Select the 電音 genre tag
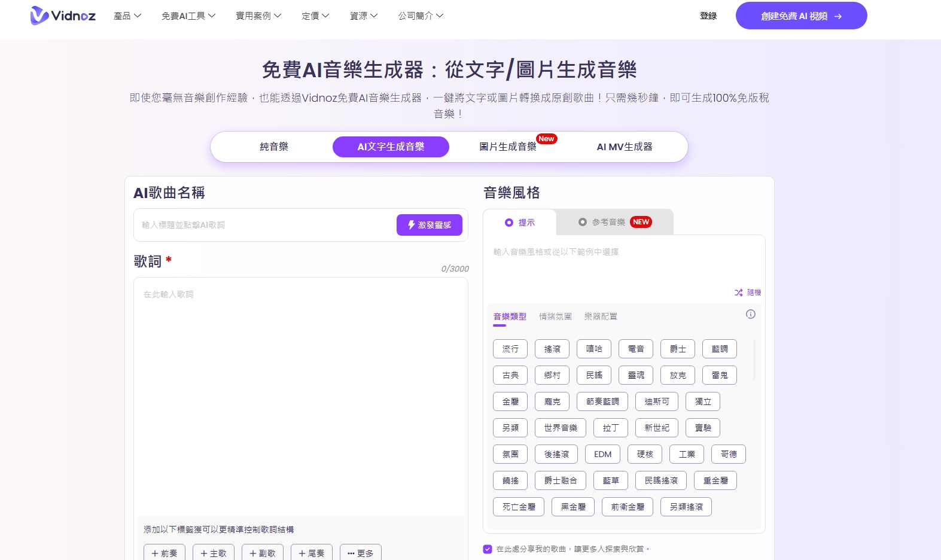Screen dimensions: 941x560 [x=636, y=349]
